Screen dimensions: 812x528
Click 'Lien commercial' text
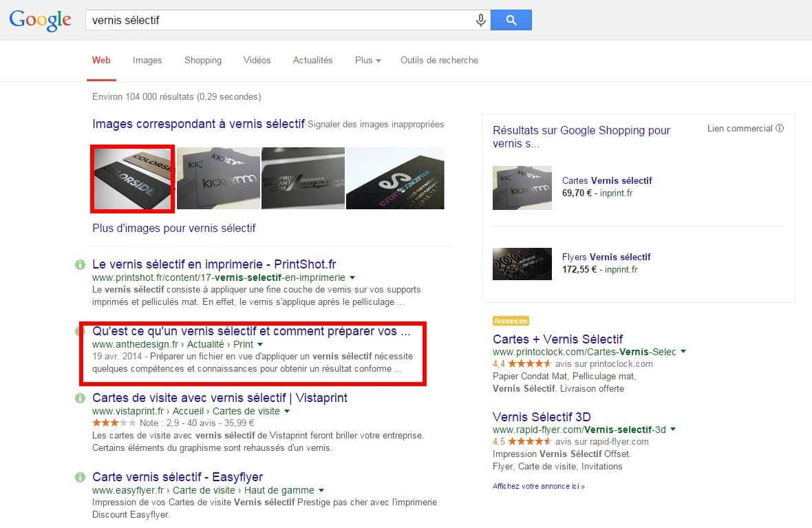(740, 128)
